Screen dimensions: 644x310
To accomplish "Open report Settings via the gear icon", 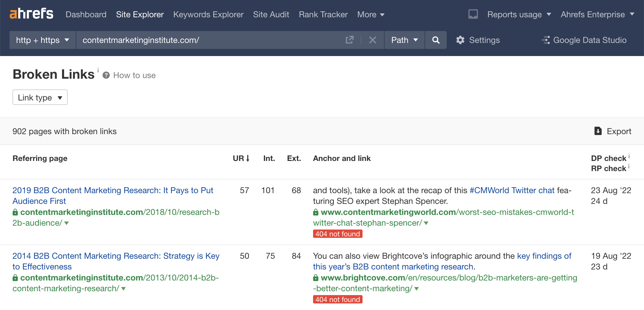I will tap(461, 40).
